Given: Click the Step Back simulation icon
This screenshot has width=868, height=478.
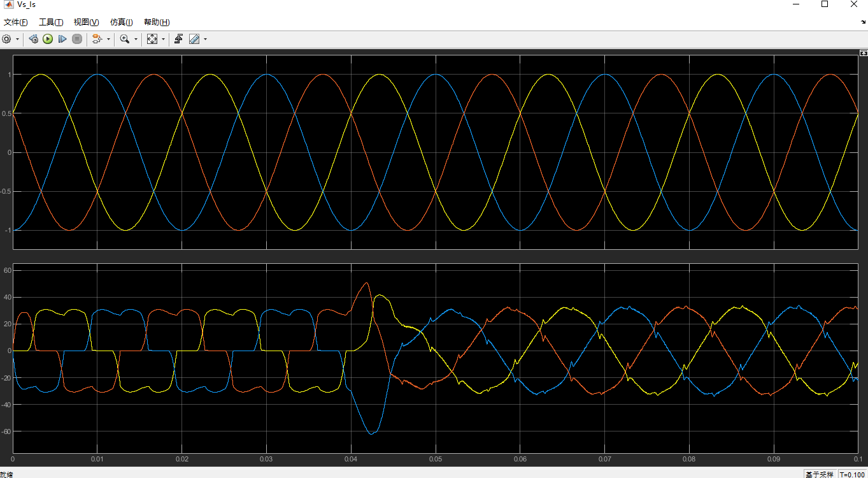Looking at the screenshot, I should [x=34, y=39].
